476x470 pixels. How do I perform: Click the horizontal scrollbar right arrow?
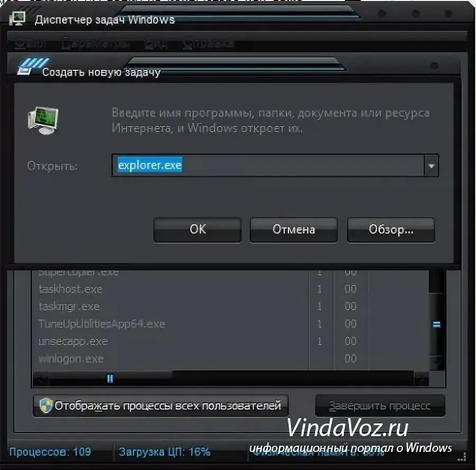[x=422, y=379]
